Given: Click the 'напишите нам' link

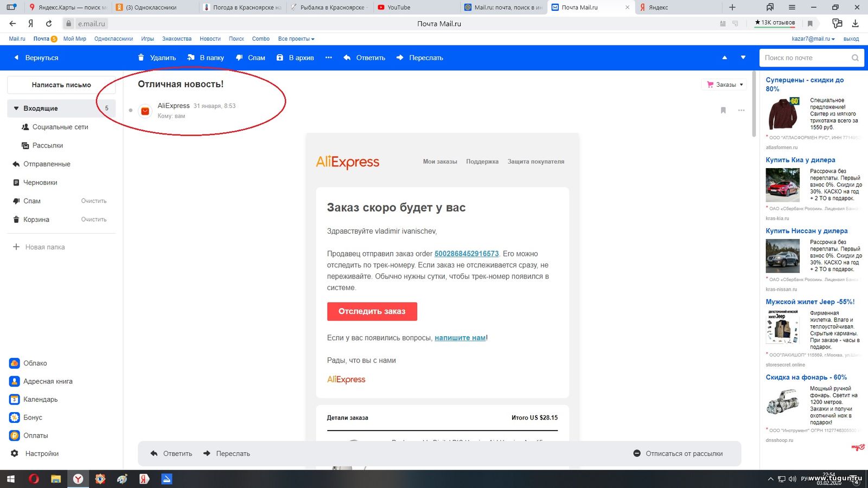Looking at the screenshot, I should click(460, 338).
